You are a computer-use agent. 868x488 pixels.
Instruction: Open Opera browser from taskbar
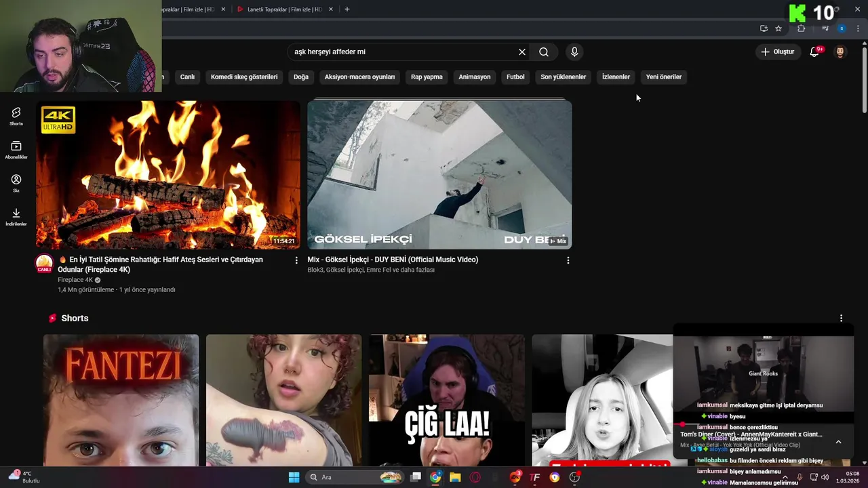click(x=475, y=477)
